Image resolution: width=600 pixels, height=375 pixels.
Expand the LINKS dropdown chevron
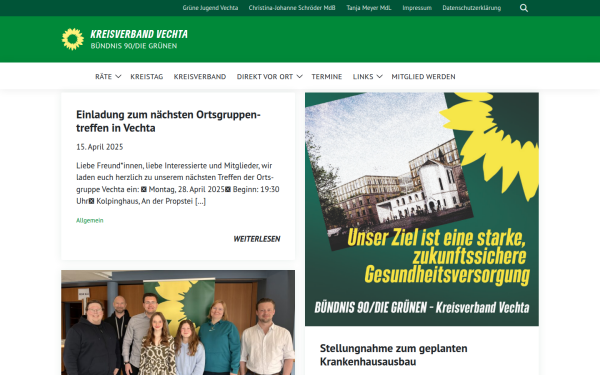point(379,77)
